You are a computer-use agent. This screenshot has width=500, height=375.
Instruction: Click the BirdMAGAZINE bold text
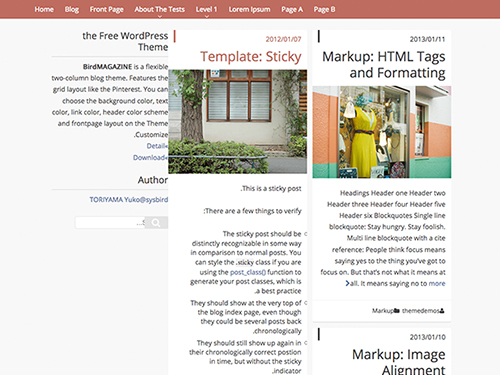[x=107, y=67]
